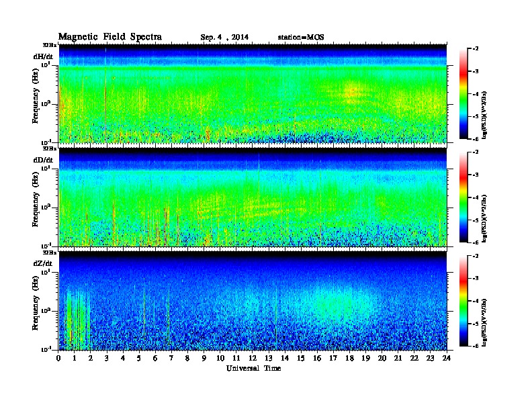This screenshot has width=532, height=411.
Task: Click hour label 15 on the time axis
Action: point(301,359)
